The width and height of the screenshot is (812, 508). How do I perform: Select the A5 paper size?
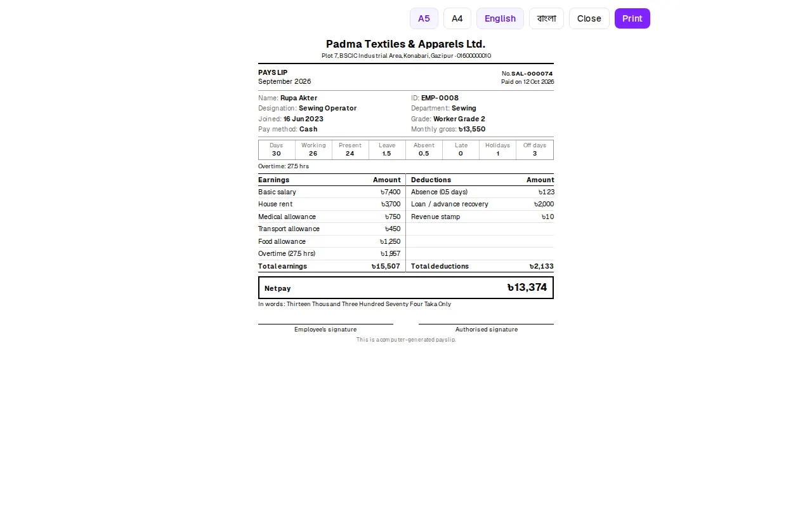coord(424,18)
